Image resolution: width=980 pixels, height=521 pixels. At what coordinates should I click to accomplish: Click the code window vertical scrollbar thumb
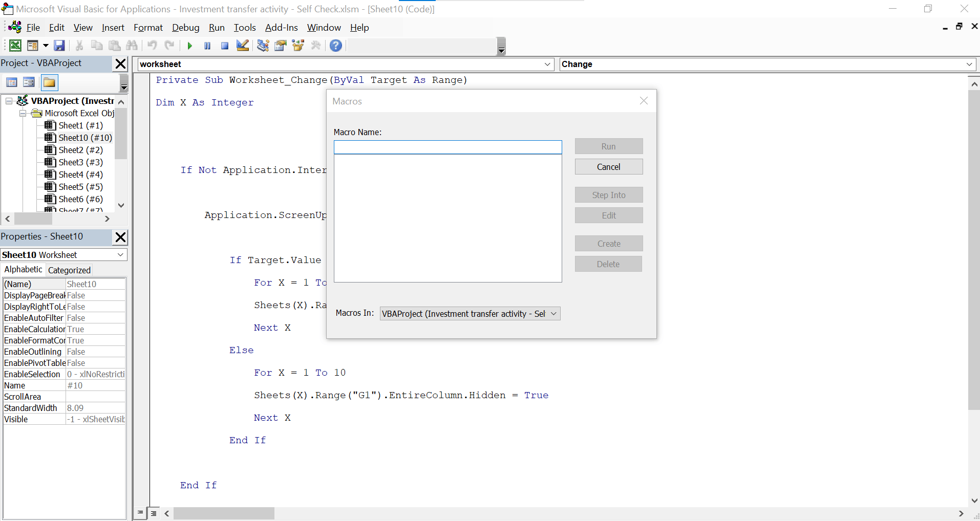coord(974,250)
